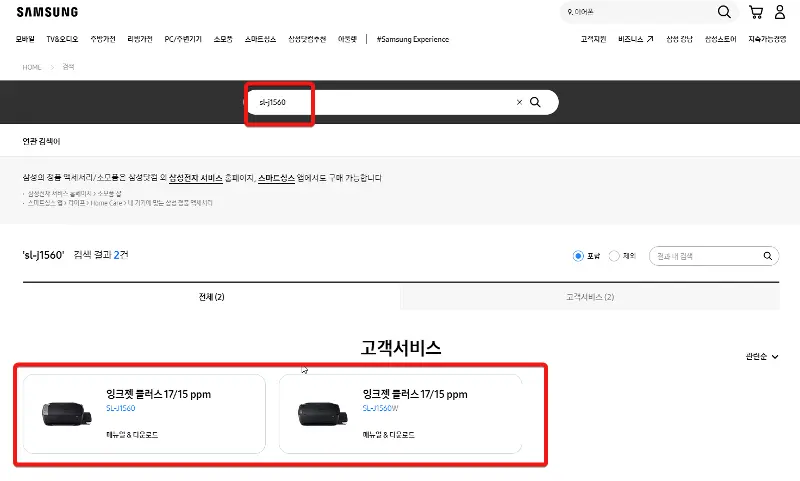This screenshot has height=481, width=800.
Task: Click the header search magnifier icon
Action: [x=724, y=12]
